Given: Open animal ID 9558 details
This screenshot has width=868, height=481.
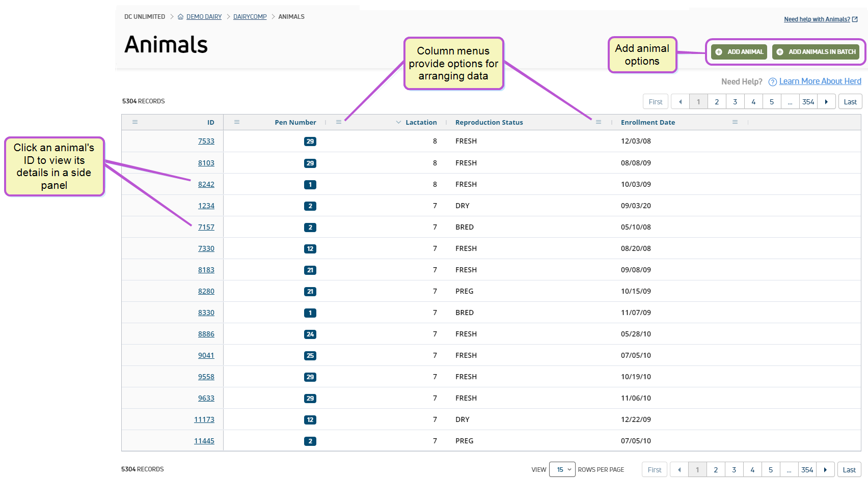Looking at the screenshot, I should pyautogui.click(x=206, y=377).
